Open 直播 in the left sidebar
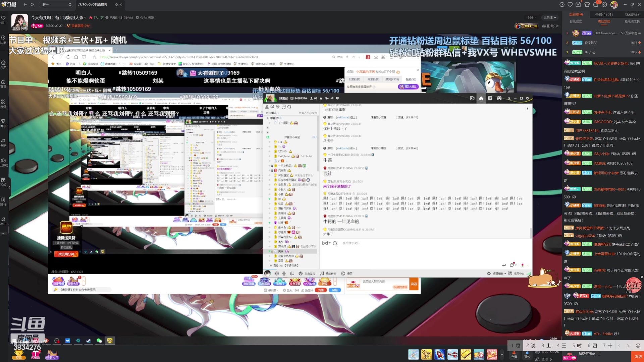This screenshot has width=644, height=362. (x=3, y=84)
